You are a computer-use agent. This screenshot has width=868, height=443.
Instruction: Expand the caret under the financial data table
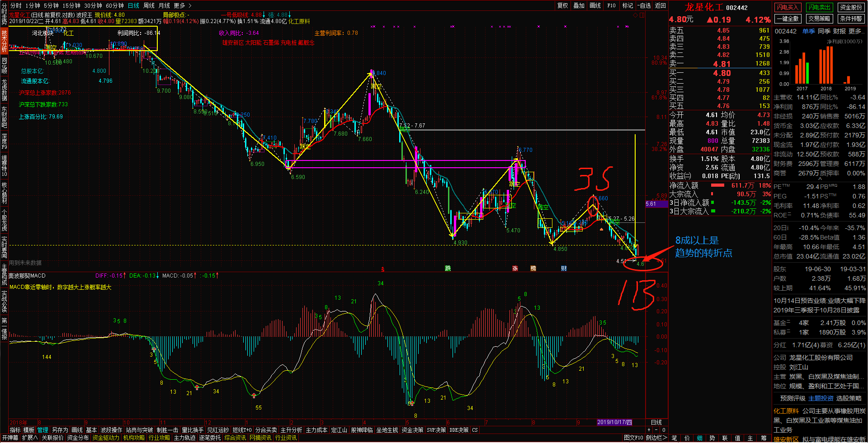tap(820, 179)
